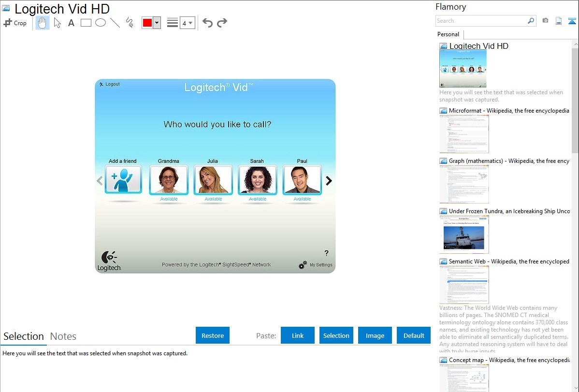Screen dimensions: 579x392
Task: Choose the ellipse drawing tool
Action: [101, 23]
